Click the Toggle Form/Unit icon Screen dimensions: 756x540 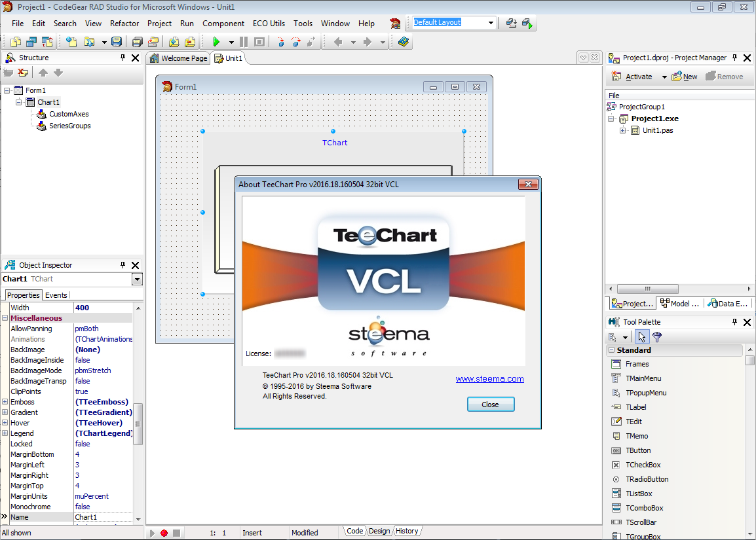[47, 42]
